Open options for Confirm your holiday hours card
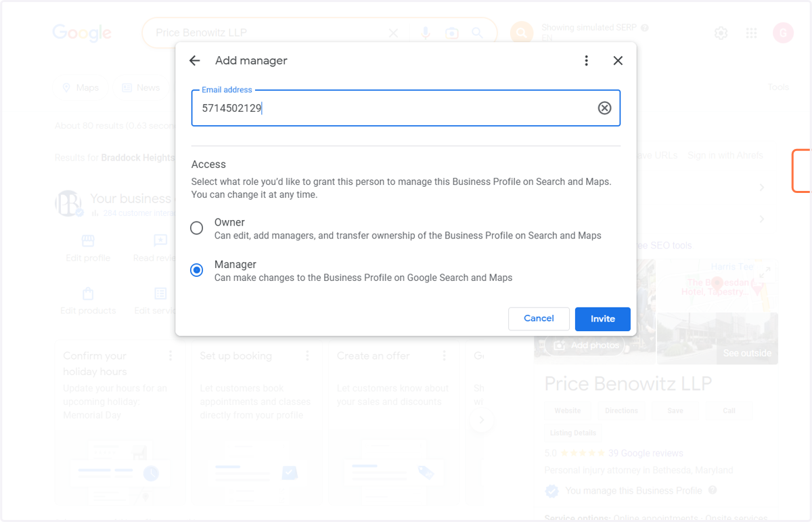812x522 pixels. tap(171, 355)
